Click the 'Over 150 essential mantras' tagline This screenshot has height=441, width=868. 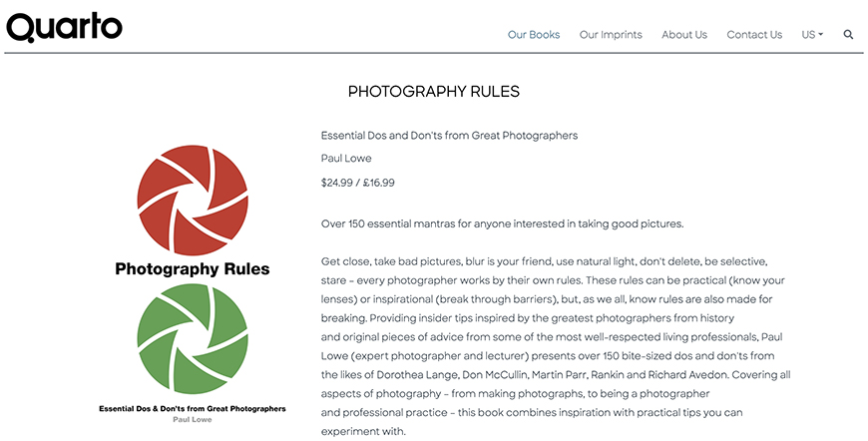(502, 224)
